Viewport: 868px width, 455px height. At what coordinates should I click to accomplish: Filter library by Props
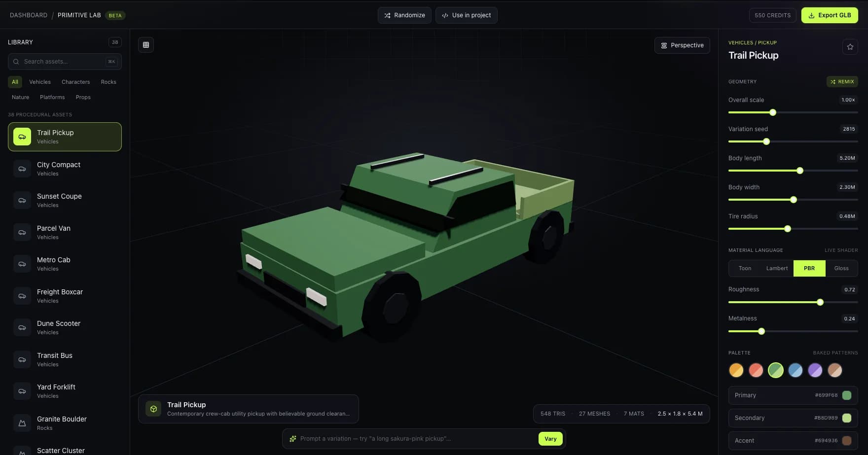[x=83, y=97]
